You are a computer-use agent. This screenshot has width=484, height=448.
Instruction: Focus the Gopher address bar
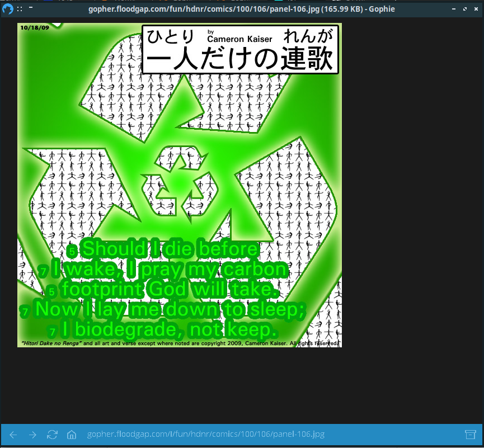[205, 435]
